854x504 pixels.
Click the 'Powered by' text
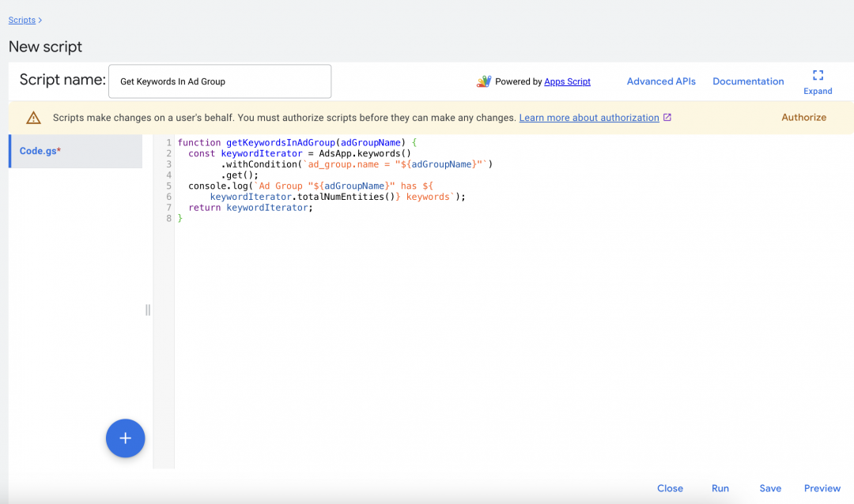[518, 81]
